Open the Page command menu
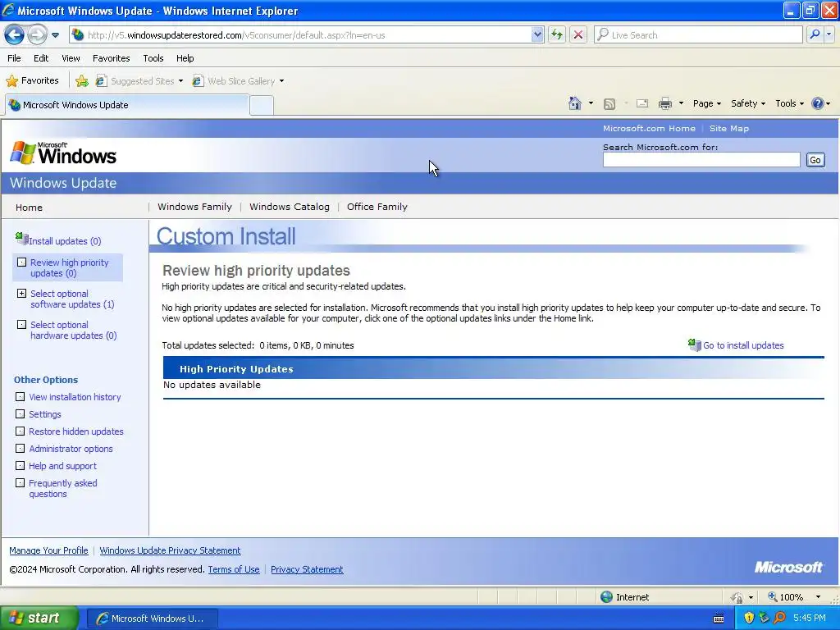 tap(707, 103)
